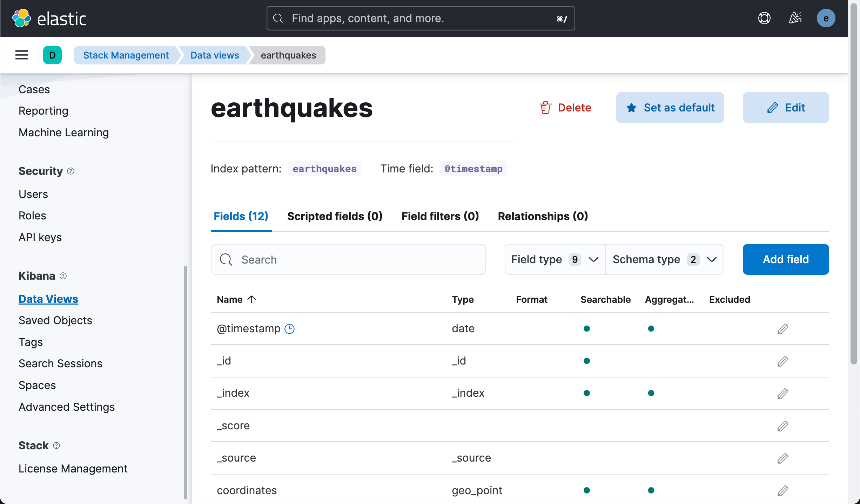The width and height of the screenshot is (860, 504).
Task: Edit the coordinates field pencil icon
Action: coord(782,490)
